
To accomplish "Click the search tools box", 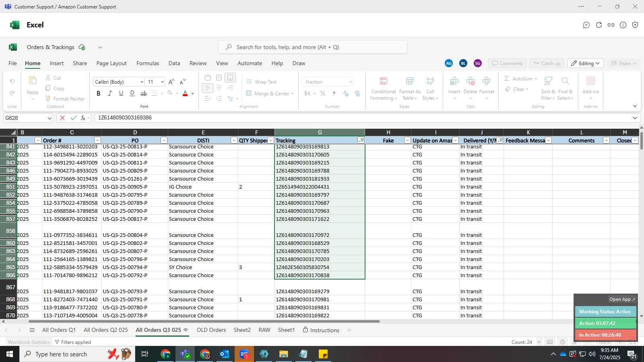I will coord(313,47).
